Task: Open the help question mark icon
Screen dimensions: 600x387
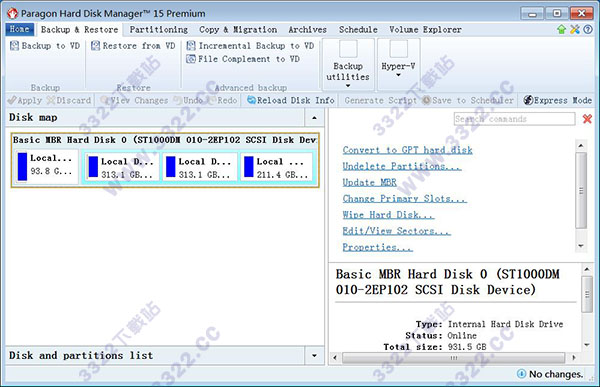Action: pos(588,29)
